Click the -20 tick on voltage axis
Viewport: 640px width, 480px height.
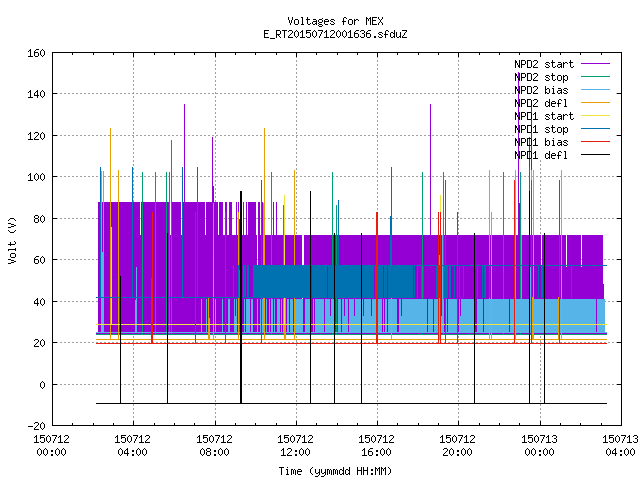click(x=36, y=426)
